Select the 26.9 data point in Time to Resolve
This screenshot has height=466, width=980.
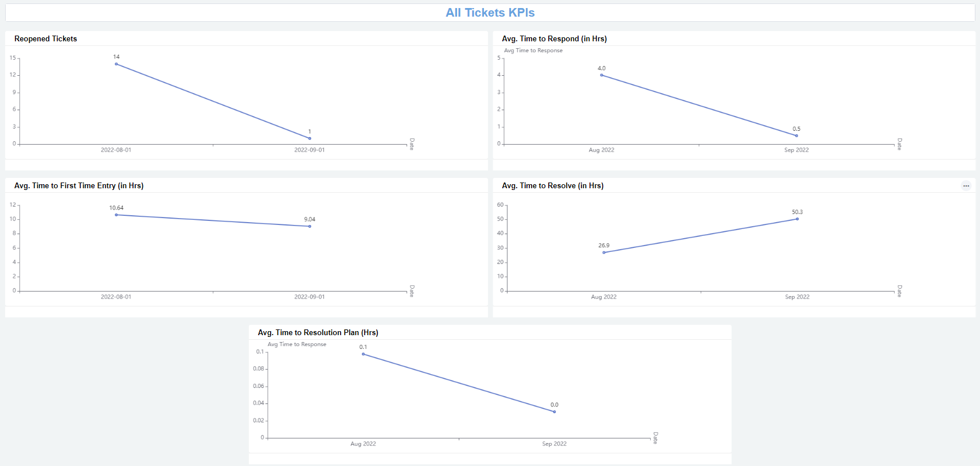[604, 253]
